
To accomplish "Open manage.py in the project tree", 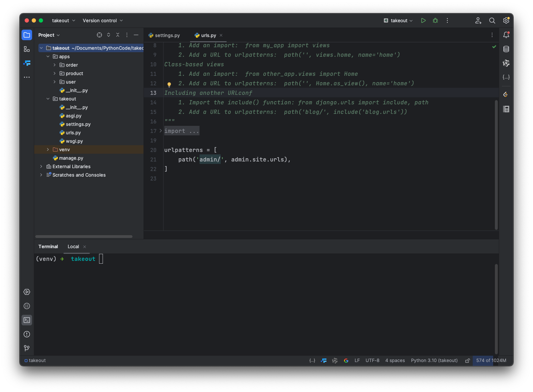I will (x=71, y=158).
